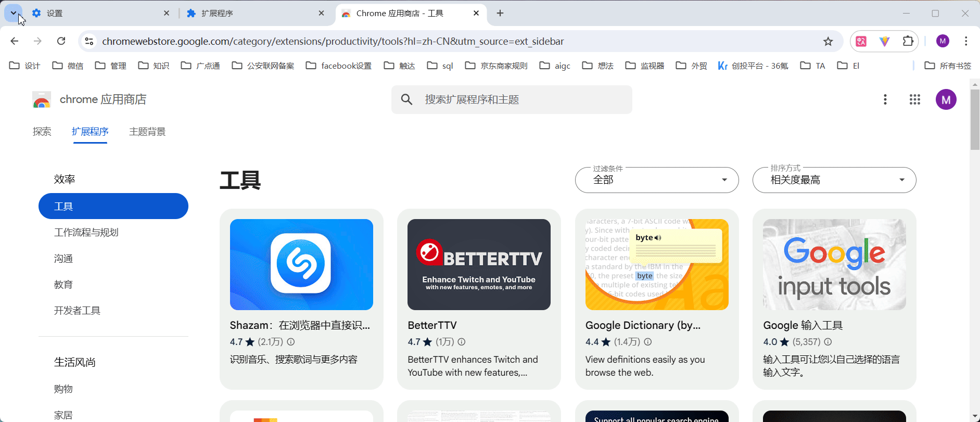980x422 pixels.
Task: Close the 扩展程序 browser tab
Action: pos(322,14)
